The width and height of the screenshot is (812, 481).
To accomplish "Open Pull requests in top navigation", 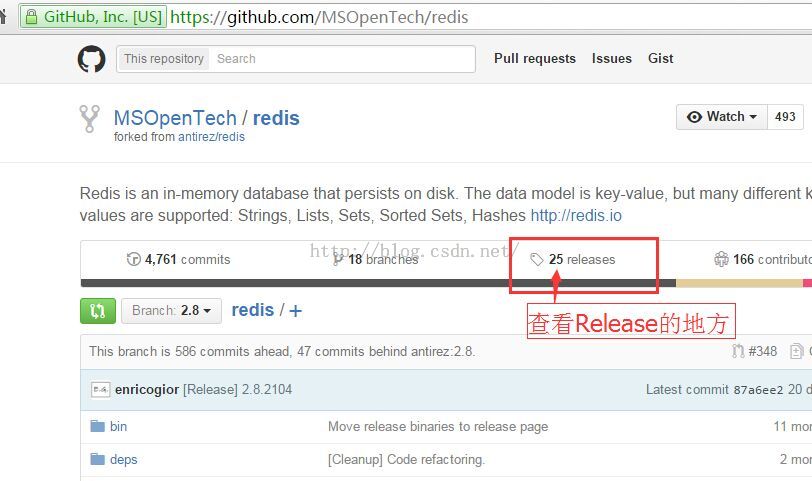I will coord(535,59).
